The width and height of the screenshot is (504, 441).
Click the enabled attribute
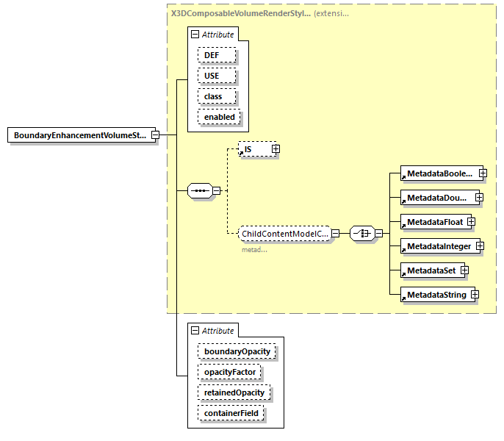[x=219, y=117]
